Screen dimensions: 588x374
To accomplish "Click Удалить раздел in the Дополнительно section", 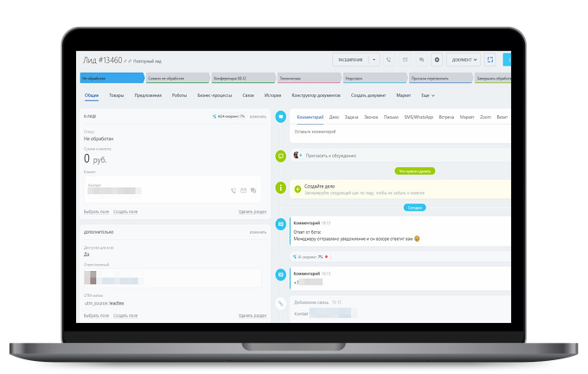I will pos(252,315).
